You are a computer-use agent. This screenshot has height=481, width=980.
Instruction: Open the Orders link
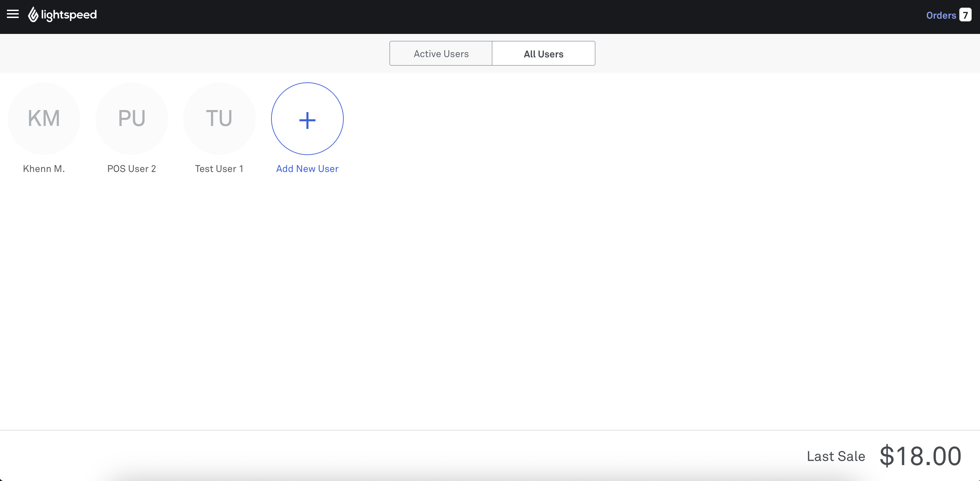941,15
